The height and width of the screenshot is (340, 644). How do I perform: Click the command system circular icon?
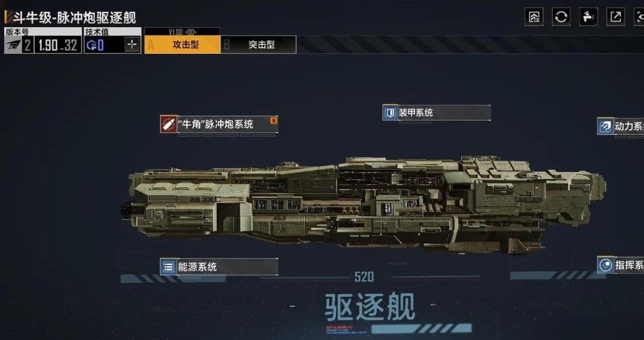coord(605,265)
